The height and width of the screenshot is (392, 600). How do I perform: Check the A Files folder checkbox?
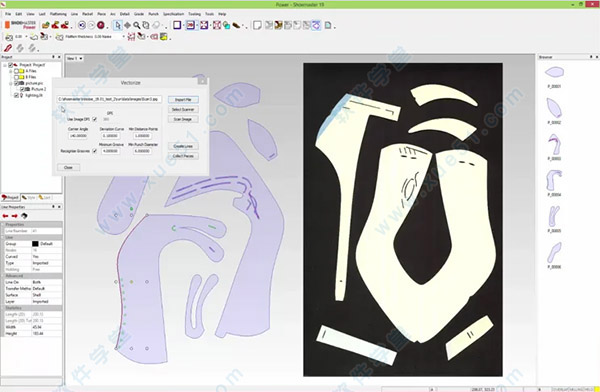pos(16,71)
